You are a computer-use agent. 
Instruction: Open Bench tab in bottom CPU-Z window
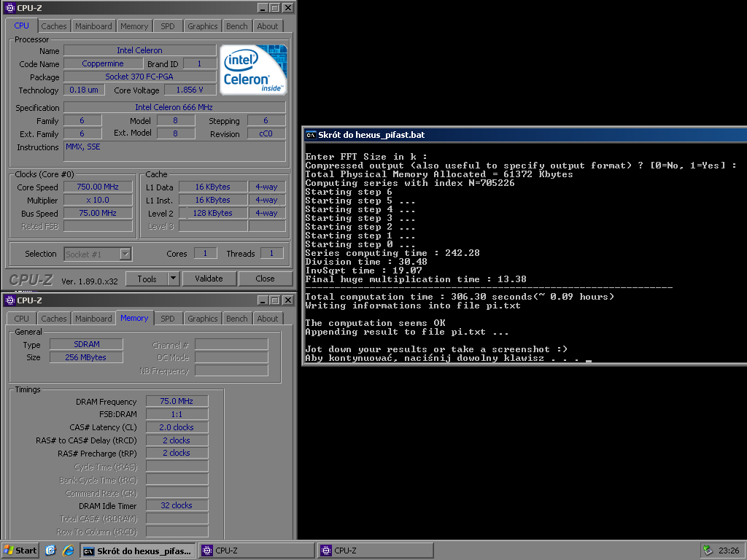coord(237,319)
